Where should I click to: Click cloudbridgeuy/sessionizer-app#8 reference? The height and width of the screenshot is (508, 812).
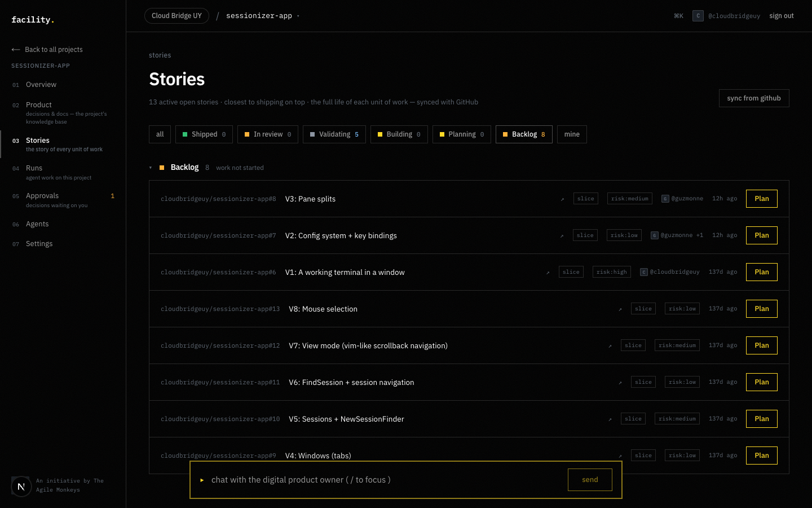(218, 199)
